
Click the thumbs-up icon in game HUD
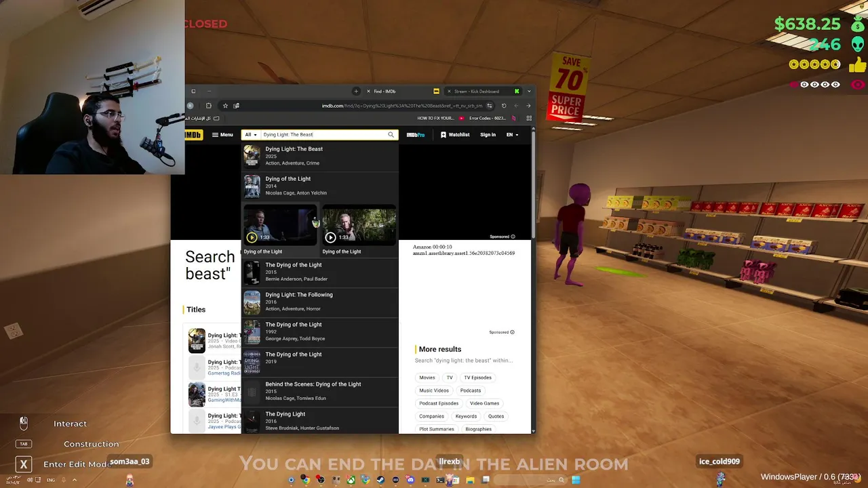857,65
